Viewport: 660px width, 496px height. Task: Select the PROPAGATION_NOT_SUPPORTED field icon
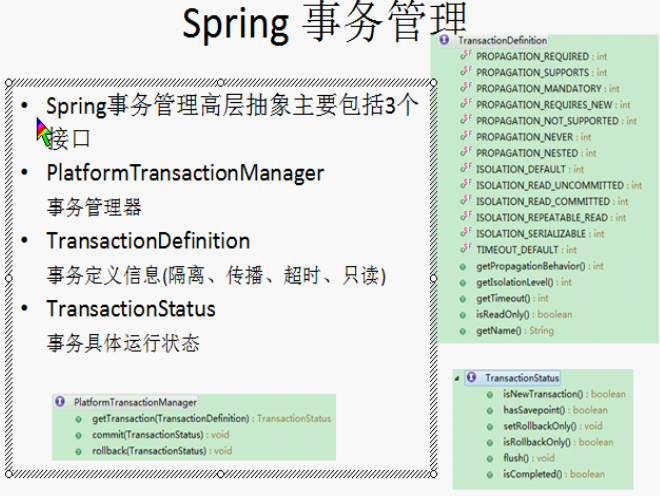466,120
